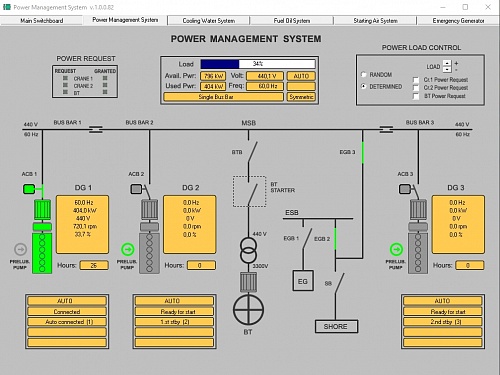Viewport: 500px width, 375px height.
Task: Switch to the Cooling Water System tab
Action: (209, 21)
